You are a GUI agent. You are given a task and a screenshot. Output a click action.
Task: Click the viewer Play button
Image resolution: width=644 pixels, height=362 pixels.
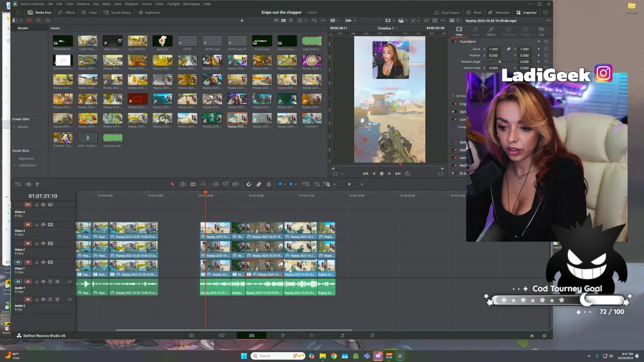click(x=389, y=173)
